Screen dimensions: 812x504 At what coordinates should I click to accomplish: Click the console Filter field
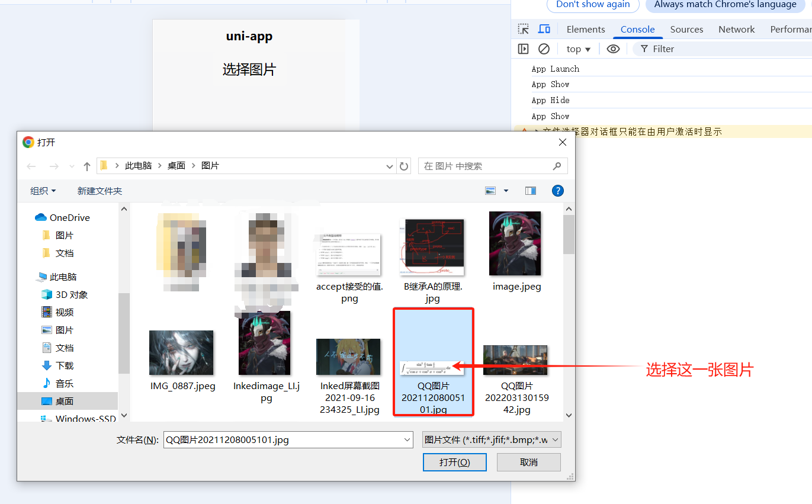722,49
